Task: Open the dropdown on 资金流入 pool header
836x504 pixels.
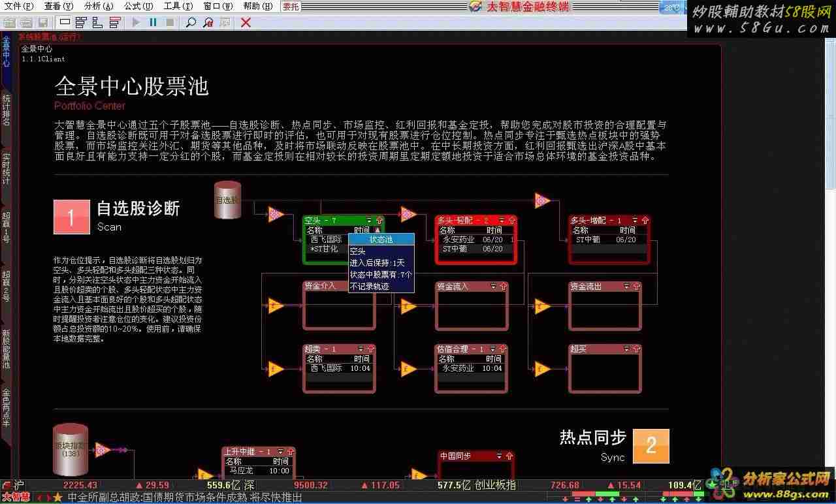Action: (493, 287)
